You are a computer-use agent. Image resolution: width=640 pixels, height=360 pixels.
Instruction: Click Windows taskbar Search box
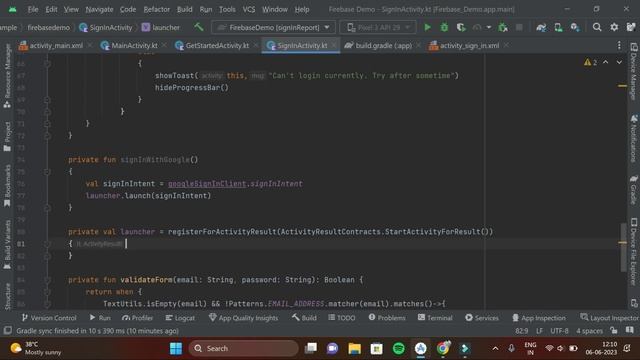pos(243,348)
